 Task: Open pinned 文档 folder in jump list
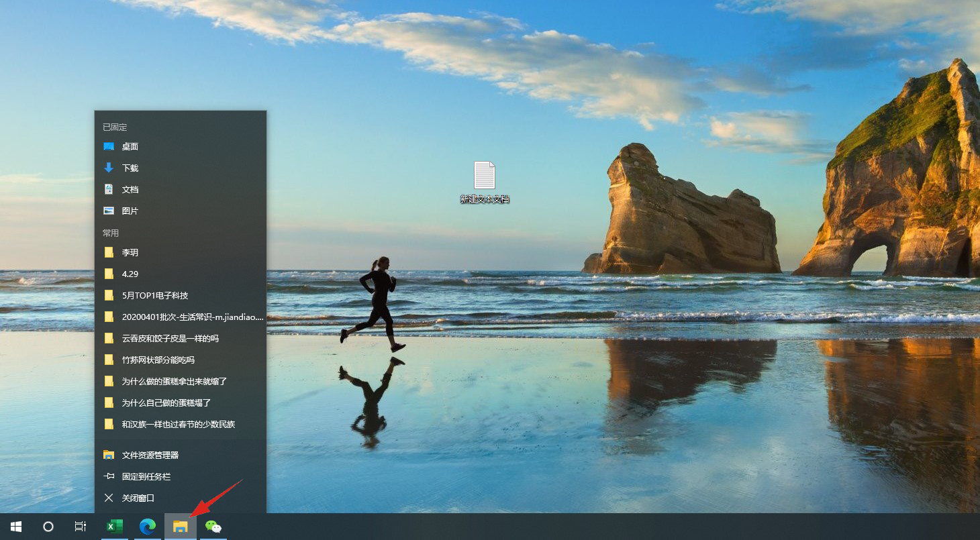181,189
